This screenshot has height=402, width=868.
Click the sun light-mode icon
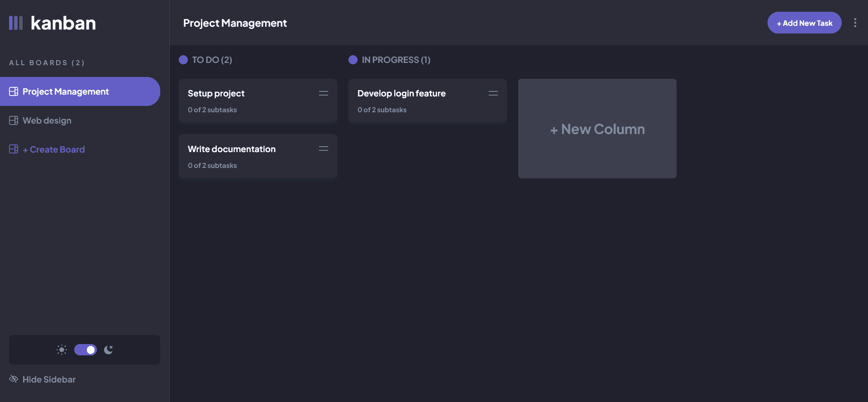[x=62, y=349]
